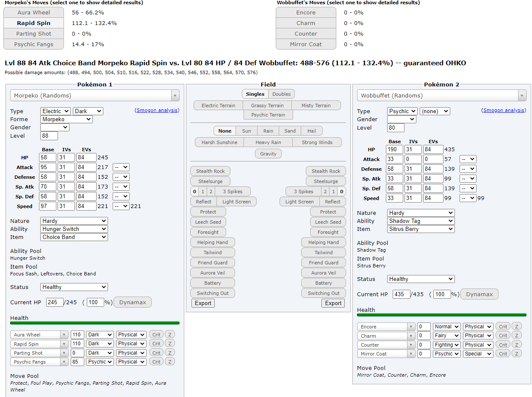Set weather to Sand
This screenshot has width=532, height=397.
pos(290,131)
